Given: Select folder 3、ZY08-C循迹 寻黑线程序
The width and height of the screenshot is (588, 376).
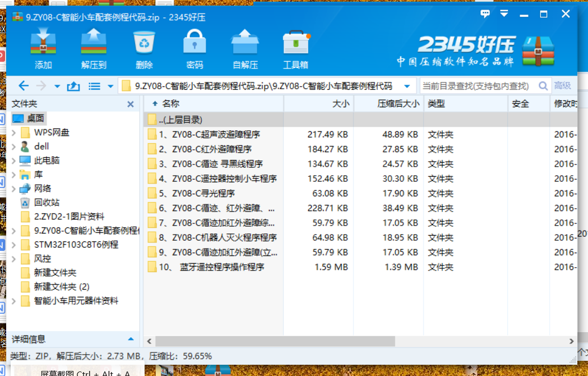Looking at the screenshot, I should [360, 164].
